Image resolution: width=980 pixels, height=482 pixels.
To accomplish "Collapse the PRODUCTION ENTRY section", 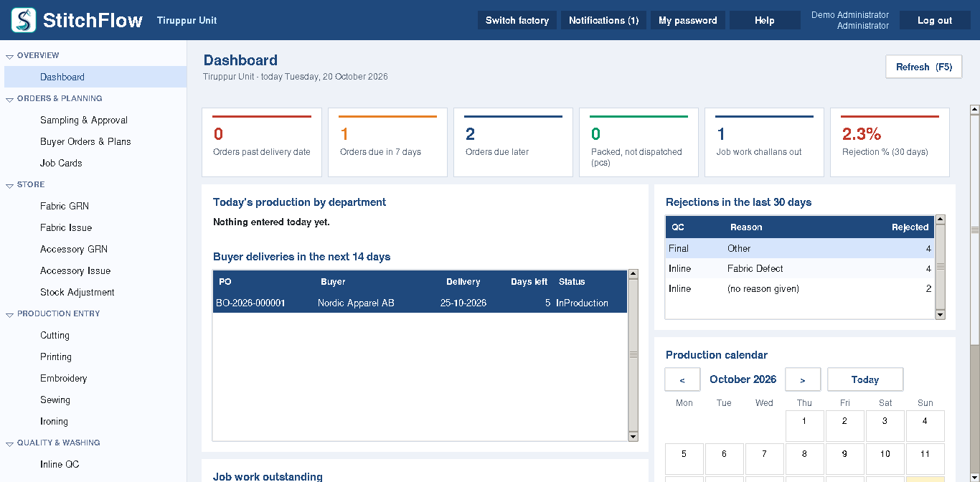I will point(10,314).
